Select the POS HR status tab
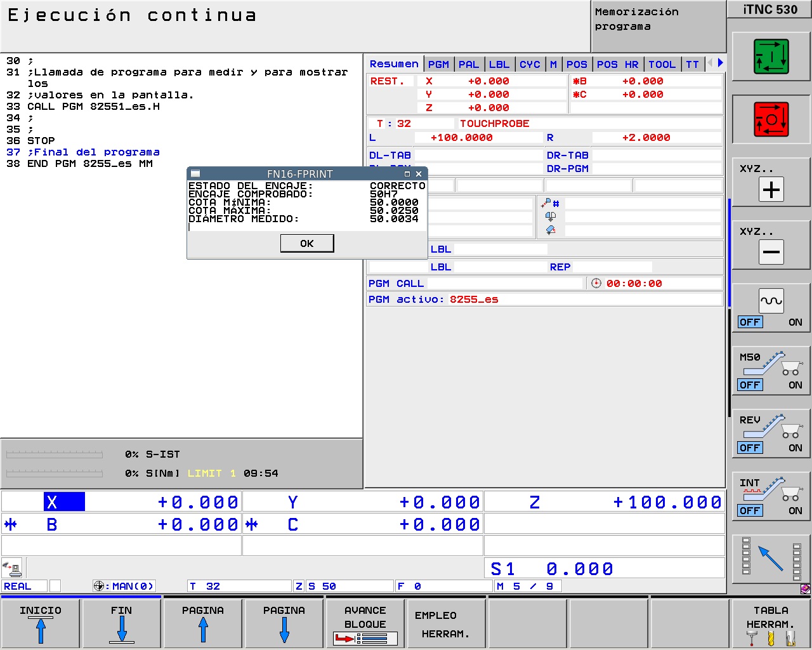Image resolution: width=812 pixels, height=650 pixels. coord(618,64)
